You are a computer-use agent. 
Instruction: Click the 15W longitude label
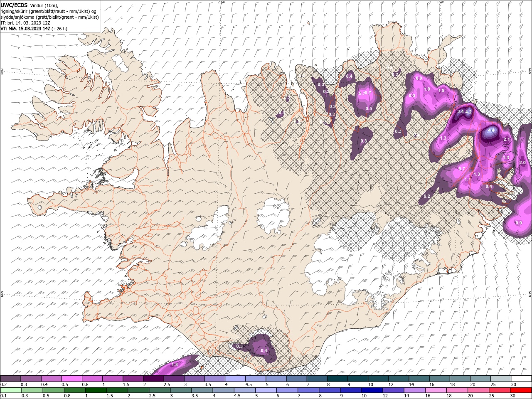[x=440, y=2]
